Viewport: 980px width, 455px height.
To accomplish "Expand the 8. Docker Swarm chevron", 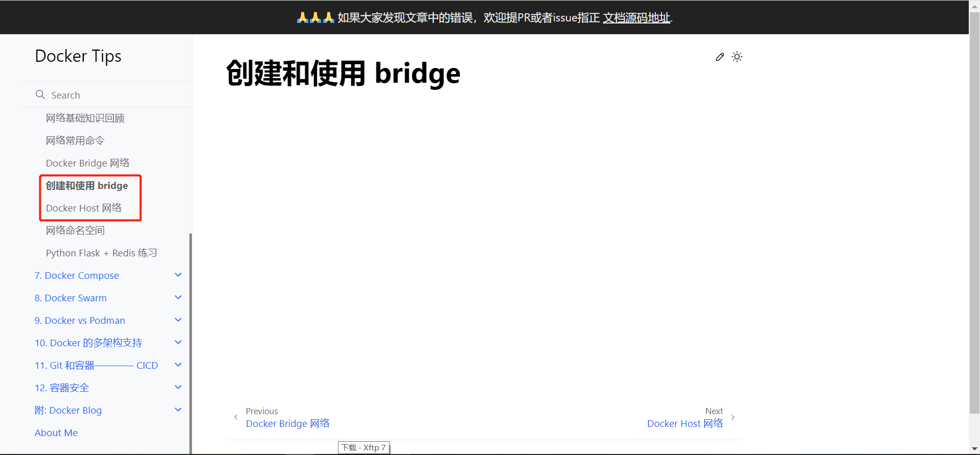I will (178, 297).
